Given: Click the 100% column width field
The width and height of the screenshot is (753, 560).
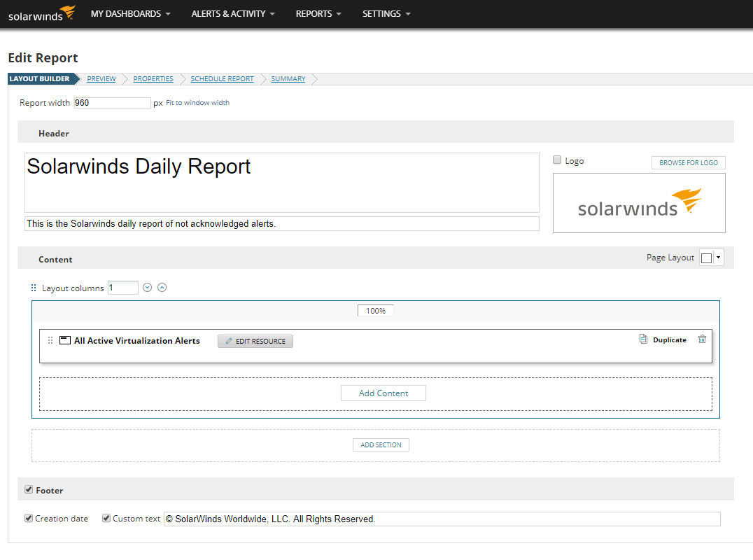Looking at the screenshot, I should (376, 311).
